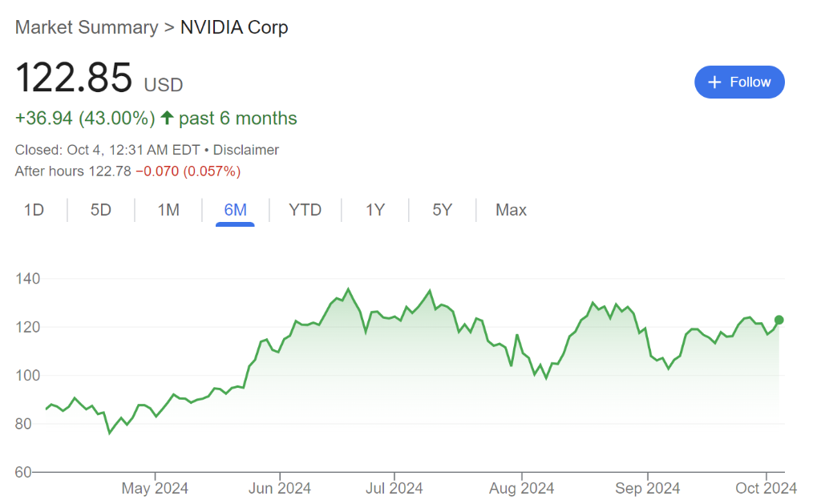Click the 122.85 price value
Viewport: 821px width, 504px height.
point(74,78)
